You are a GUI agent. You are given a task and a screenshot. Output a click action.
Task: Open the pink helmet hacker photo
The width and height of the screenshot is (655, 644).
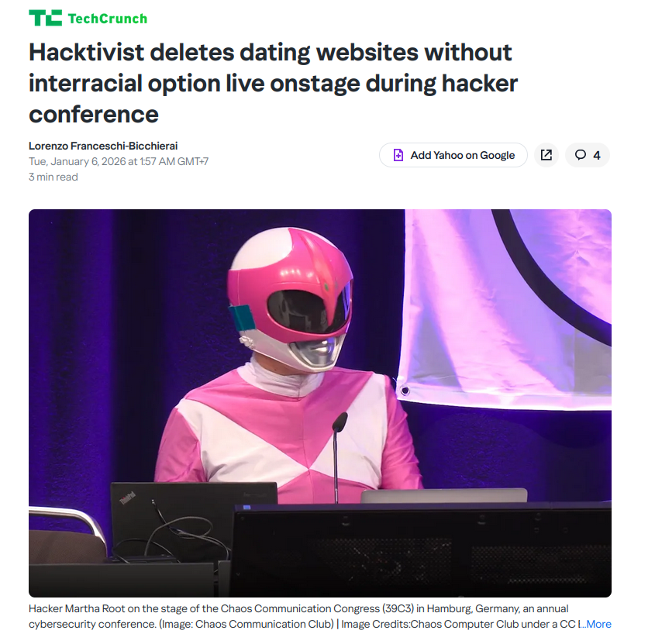pyautogui.click(x=320, y=403)
